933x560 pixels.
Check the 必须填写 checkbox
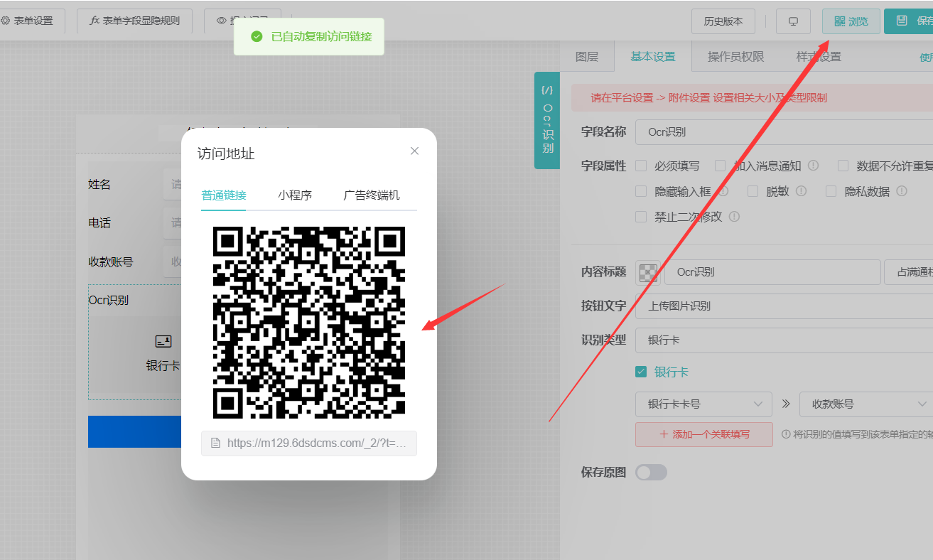[x=641, y=166]
